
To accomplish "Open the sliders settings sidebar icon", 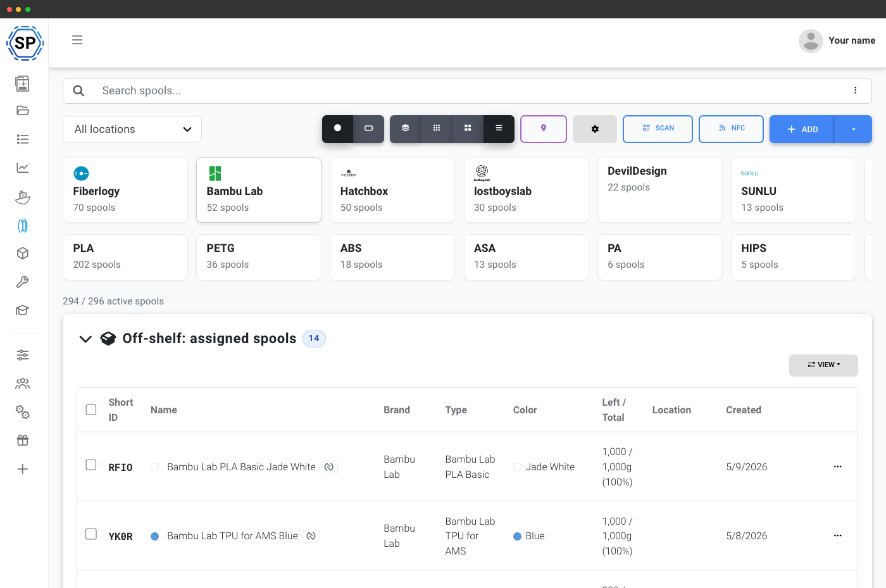I will (23, 355).
